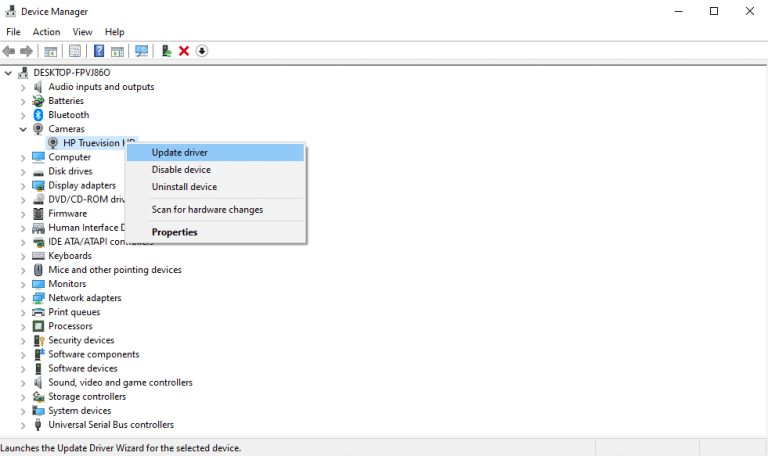Expand Audio inputs and outputs chevron
This screenshot has height=456, width=768.
[23, 87]
